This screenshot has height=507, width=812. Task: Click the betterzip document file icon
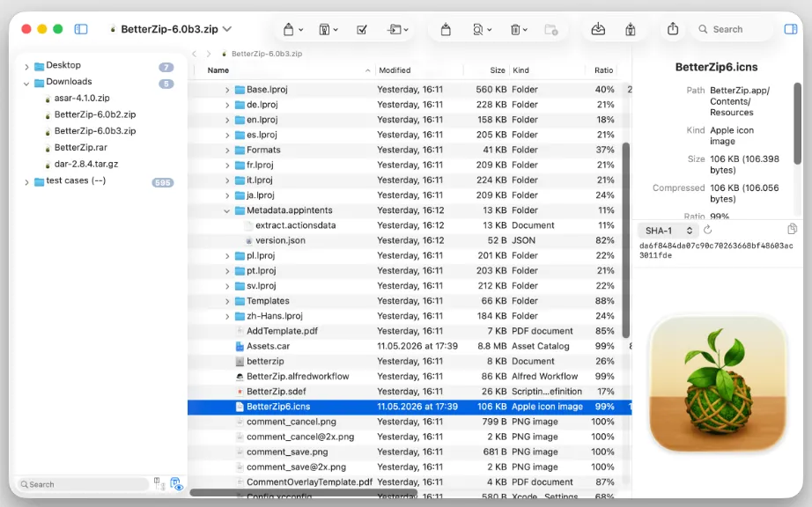pos(240,361)
